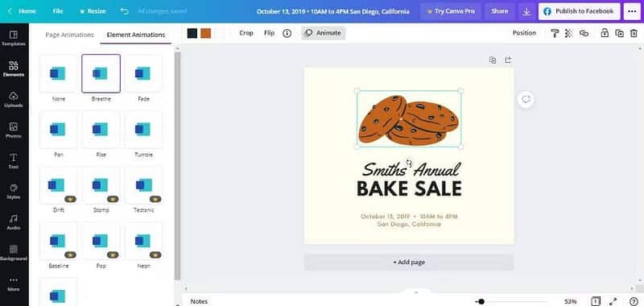Open the Audio sidebar panel
Viewport: 644px width, 306px height.
14,222
